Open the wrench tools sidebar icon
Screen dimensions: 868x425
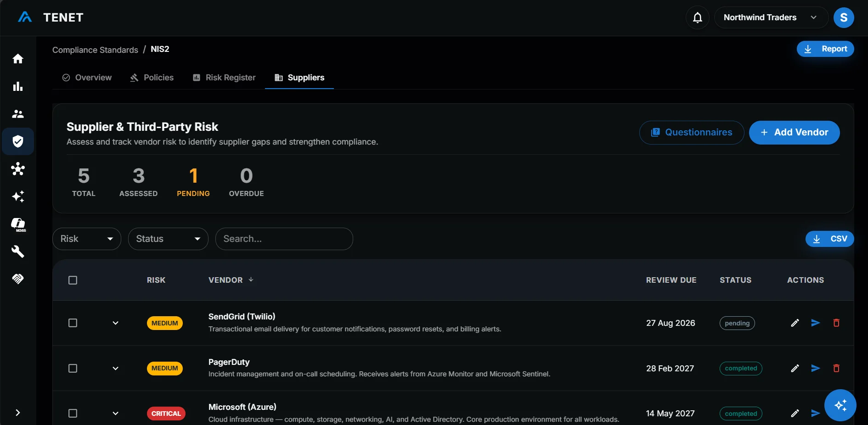coord(18,252)
